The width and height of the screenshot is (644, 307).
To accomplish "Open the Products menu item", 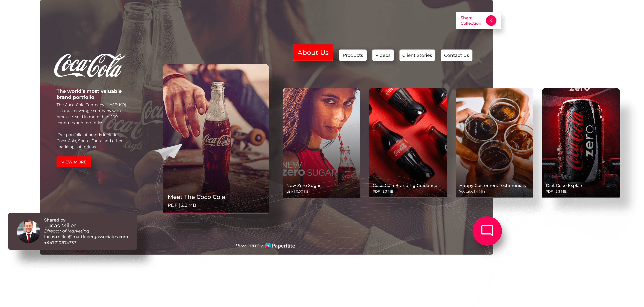I will (353, 55).
